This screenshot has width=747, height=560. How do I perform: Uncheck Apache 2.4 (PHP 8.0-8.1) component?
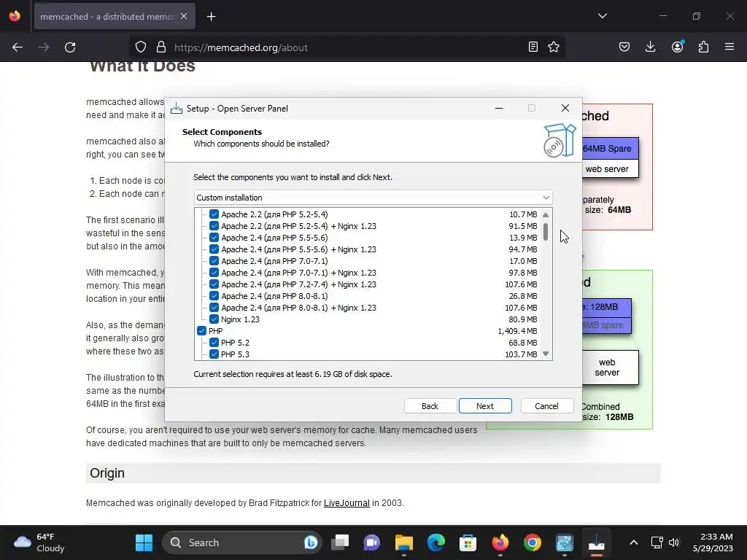[214, 296]
